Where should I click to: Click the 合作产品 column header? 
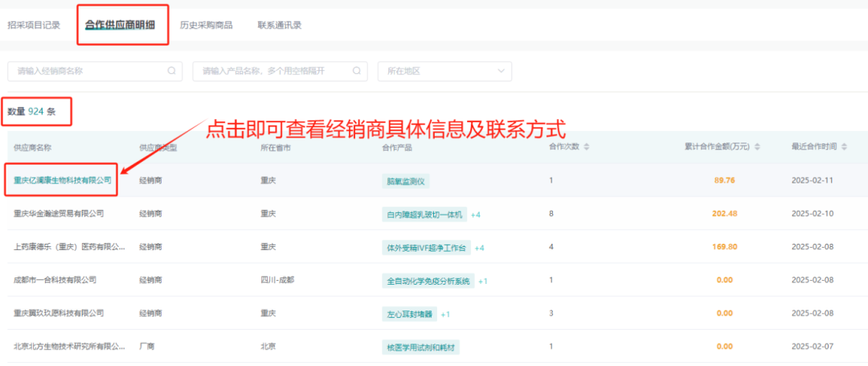(397, 147)
